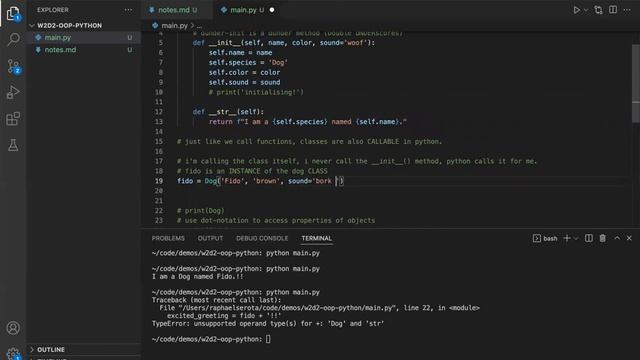640x360 pixels.
Task: Open the Explorer view in activity bar
Action: (x=13, y=13)
